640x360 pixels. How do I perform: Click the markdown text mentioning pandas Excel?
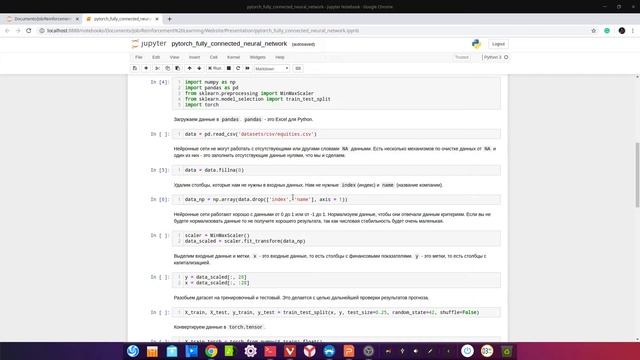(243, 120)
